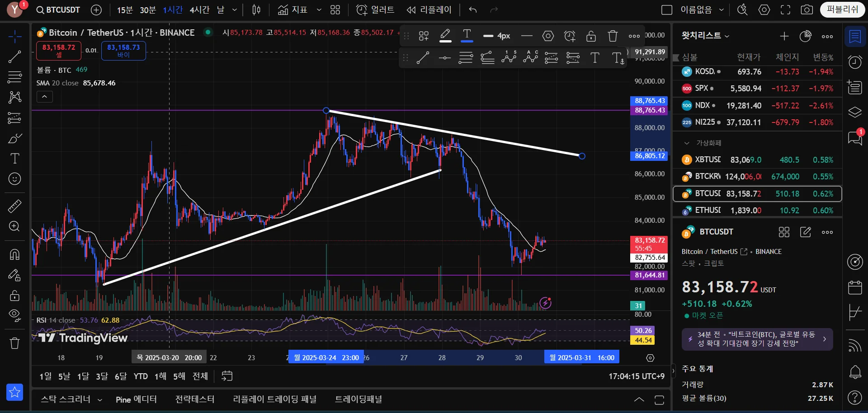Viewport: 868px width, 413px height.
Task: Open drawing settings from floating toolbar
Action: [548, 36]
